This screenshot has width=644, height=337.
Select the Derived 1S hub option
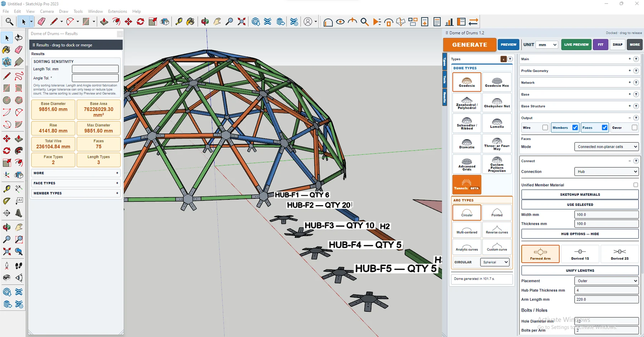point(580,254)
